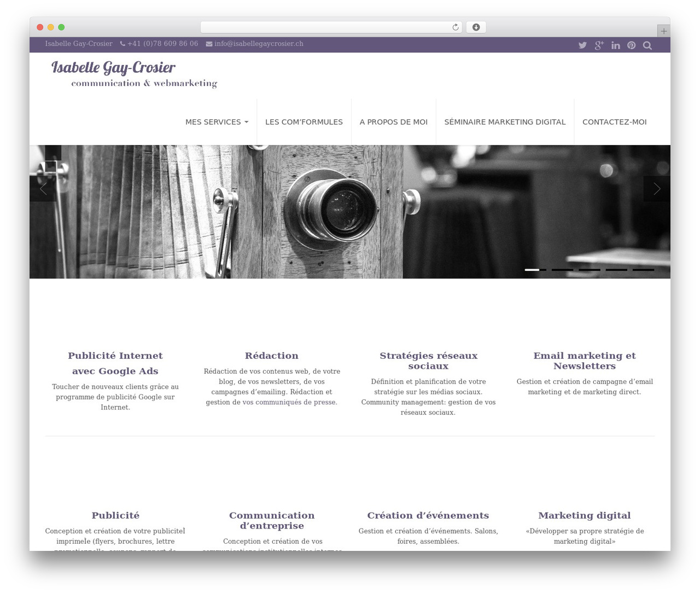Image resolution: width=700 pixels, height=593 pixels.
Task: Click the search magnifier icon
Action: (647, 45)
